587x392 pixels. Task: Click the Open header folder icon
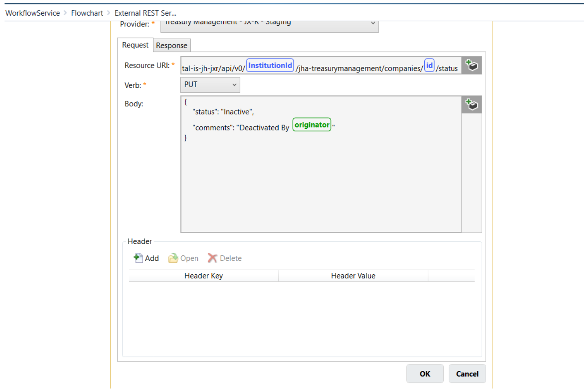pyautogui.click(x=173, y=258)
